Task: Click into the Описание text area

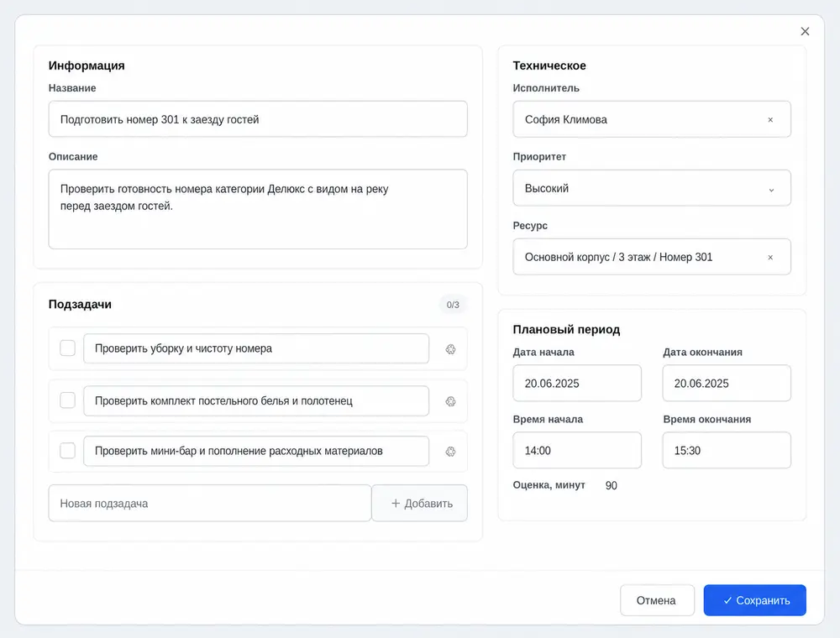Action: tap(258, 209)
